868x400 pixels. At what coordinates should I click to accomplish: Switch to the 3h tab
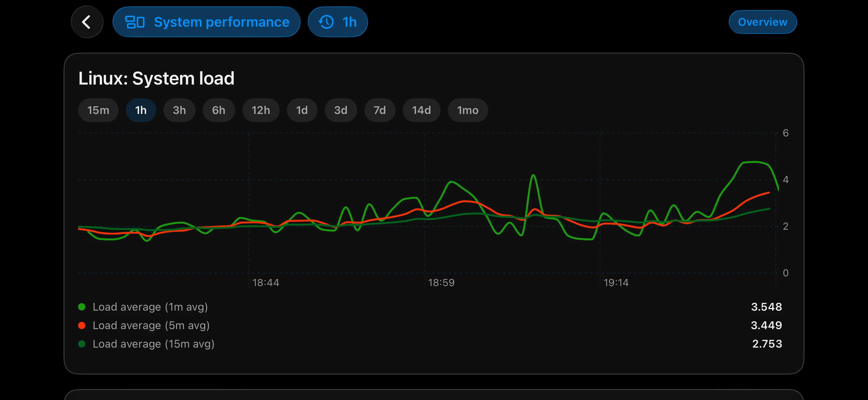click(179, 110)
